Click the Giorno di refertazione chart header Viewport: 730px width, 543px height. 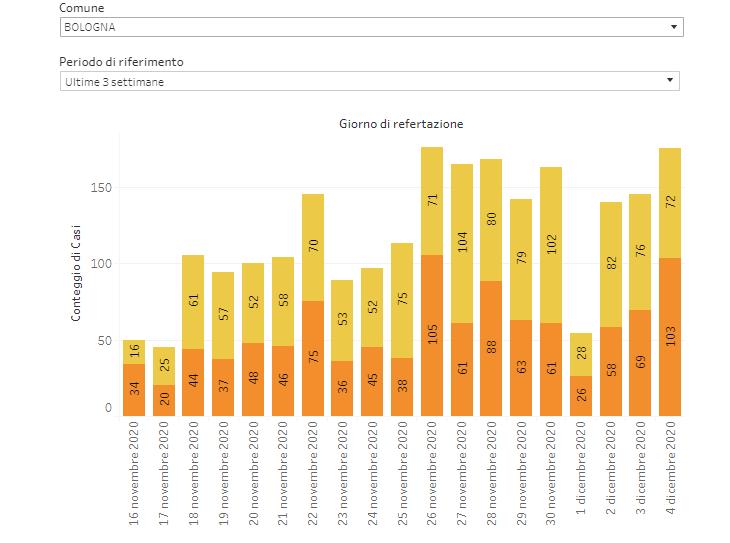point(399,124)
